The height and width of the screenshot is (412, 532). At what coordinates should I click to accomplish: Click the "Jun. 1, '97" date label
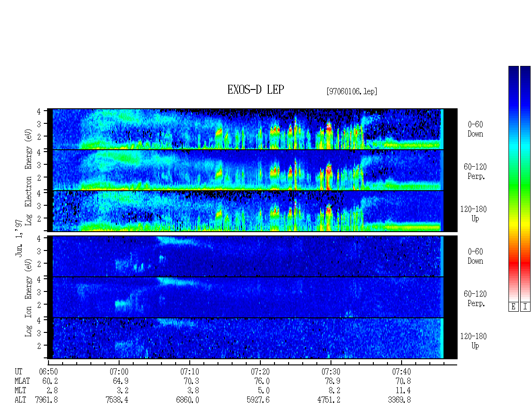(x=19, y=238)
